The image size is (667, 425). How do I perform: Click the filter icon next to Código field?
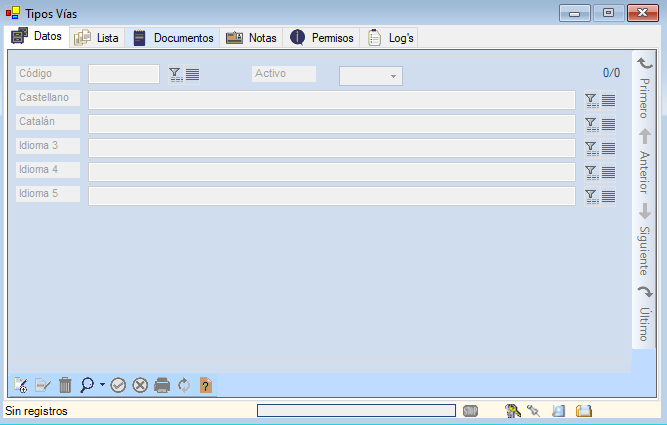click(x=175, y=74)
